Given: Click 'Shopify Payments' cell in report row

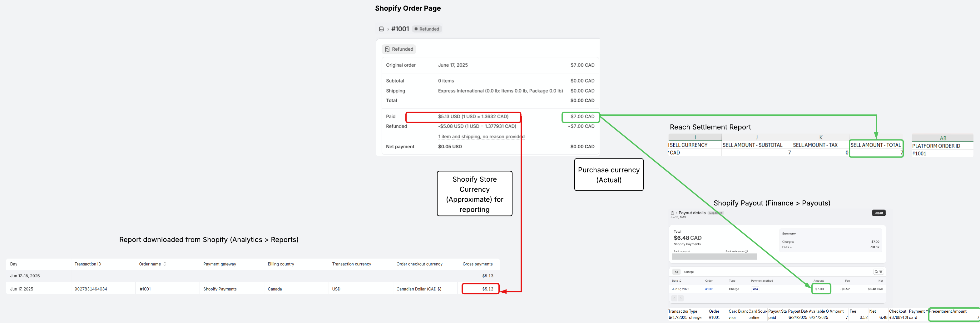Looking at the screenshot, I should coord(220,289).
